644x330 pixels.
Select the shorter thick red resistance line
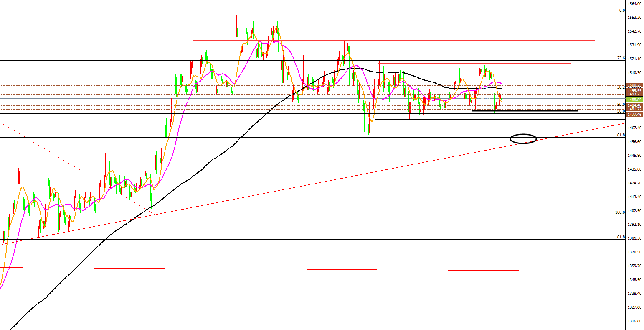tap(474, 64)
